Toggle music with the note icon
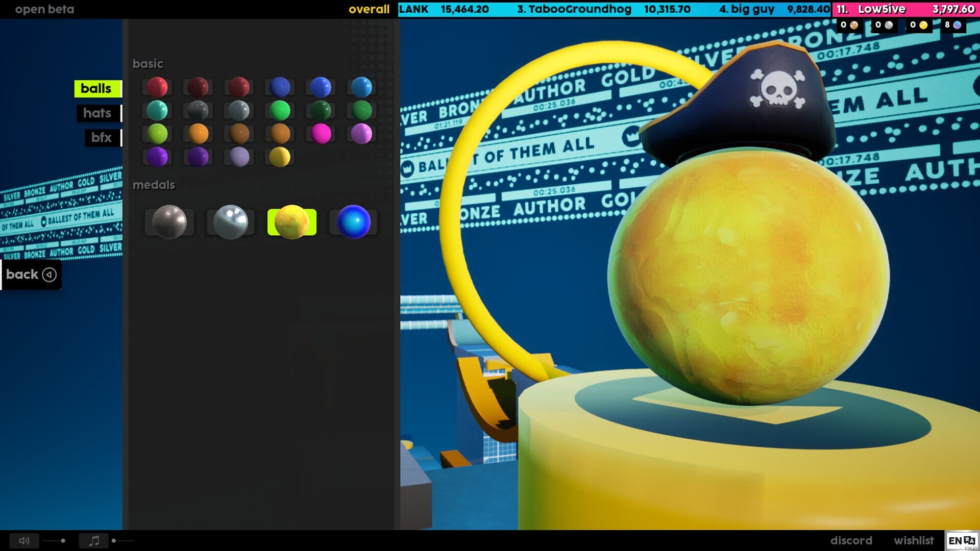 tap(94, 541)
